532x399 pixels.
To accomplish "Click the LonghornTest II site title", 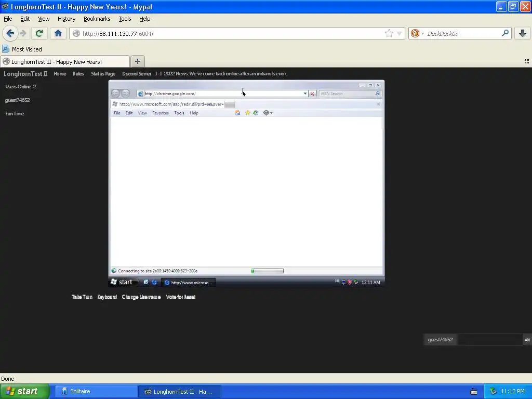I will 25,74.
